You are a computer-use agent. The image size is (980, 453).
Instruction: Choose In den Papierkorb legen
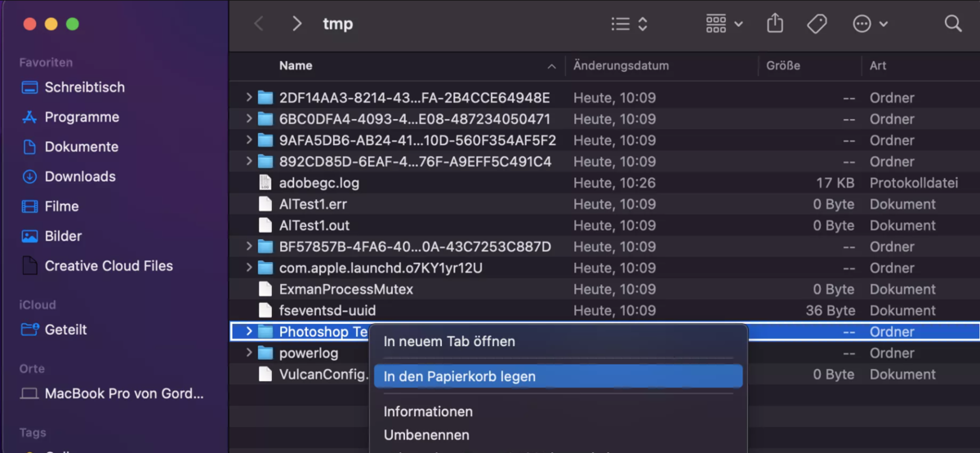tap(559, 376)
